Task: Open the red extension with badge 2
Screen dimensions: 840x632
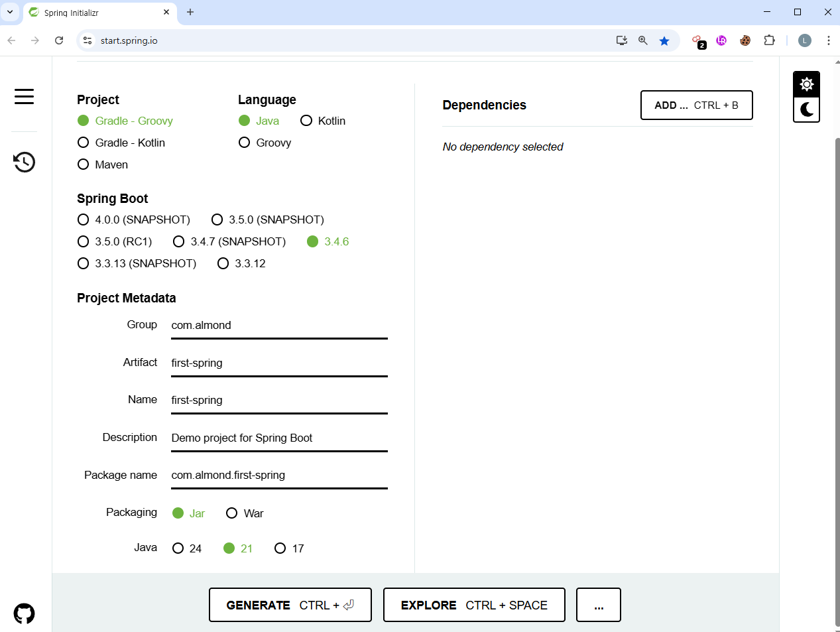Action: [x=699, y=41]
